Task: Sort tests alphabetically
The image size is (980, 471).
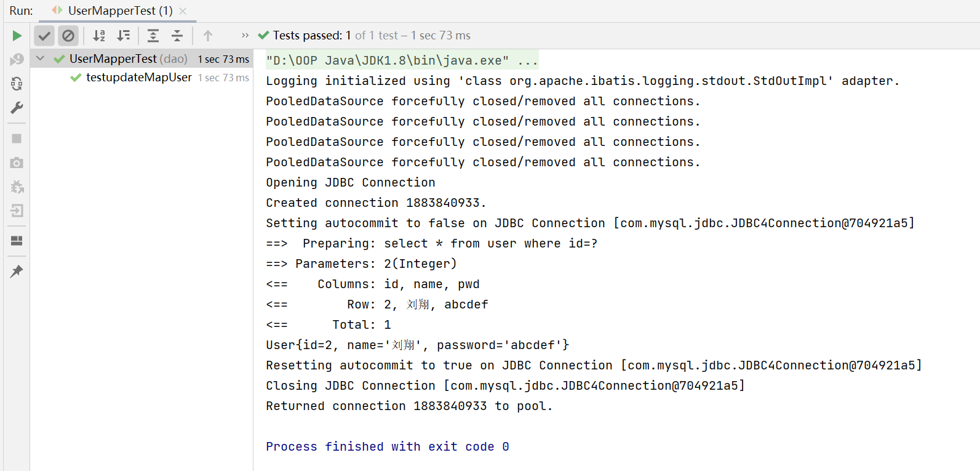Action: (99, 36)
